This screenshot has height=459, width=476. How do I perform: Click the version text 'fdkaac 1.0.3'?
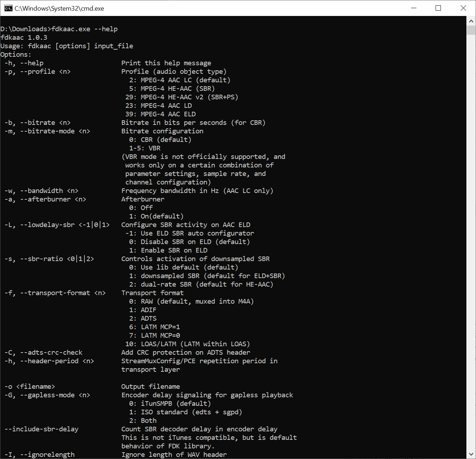[24, 38]
